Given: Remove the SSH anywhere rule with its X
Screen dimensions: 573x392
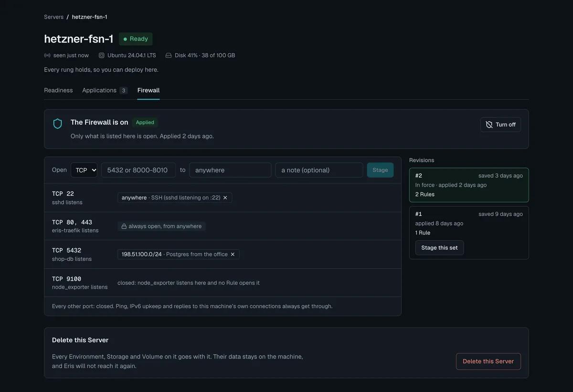Looking at the screenshot, I should click(x=225, y=198).
